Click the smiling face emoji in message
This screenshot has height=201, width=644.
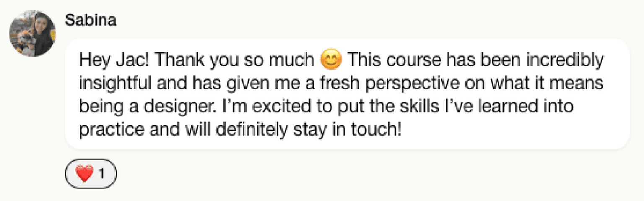point(331,61)
